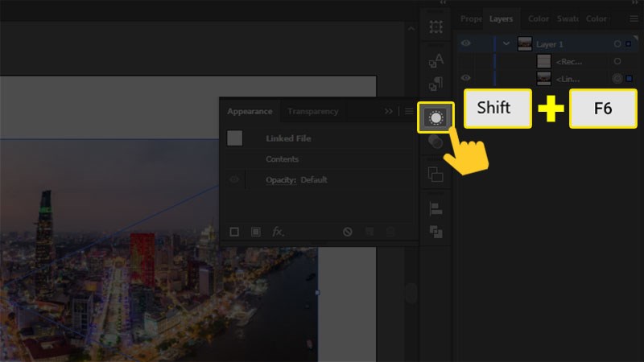Toggle visibility eye for <Lin...> sublayer

point(466,77)
